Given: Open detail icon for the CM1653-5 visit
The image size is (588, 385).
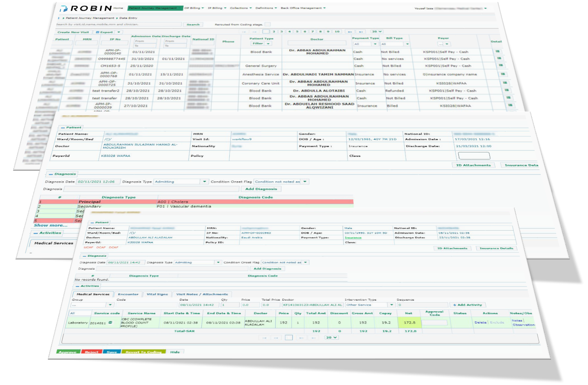Looking at the screenshot, I should tap(501, 65).
